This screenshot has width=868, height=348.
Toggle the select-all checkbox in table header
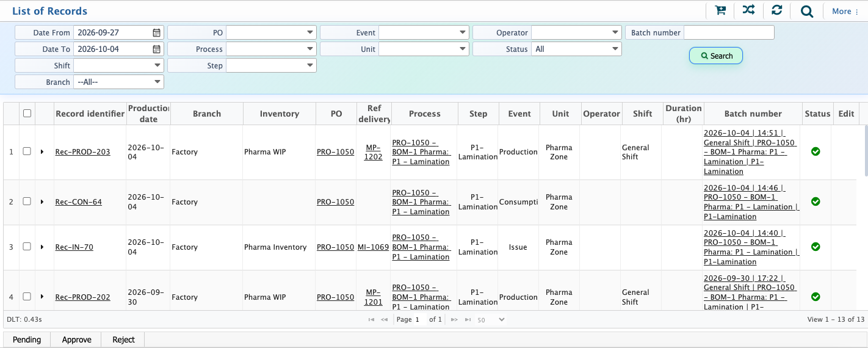tap(27, 113)
